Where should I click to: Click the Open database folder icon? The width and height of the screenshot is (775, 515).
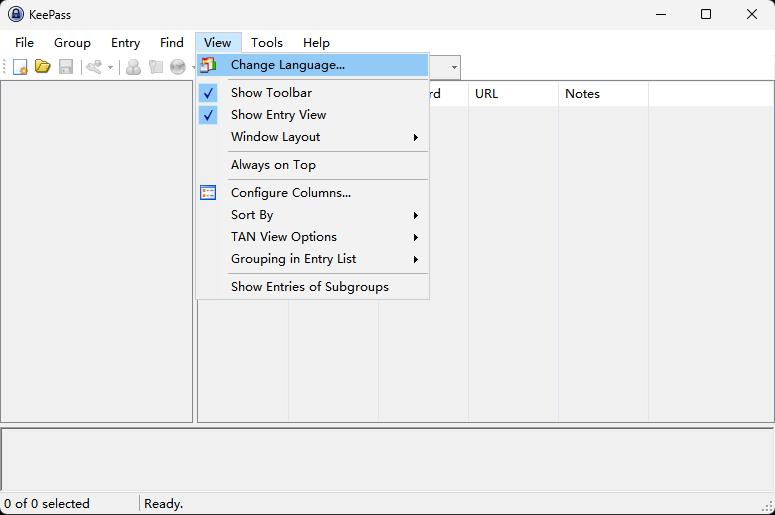(x=43, y=67)
